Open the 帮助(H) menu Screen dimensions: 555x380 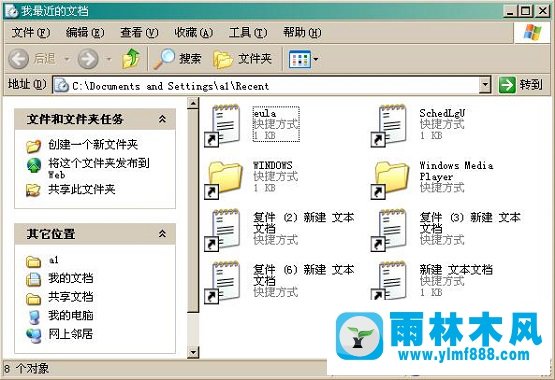pos(302,33)
